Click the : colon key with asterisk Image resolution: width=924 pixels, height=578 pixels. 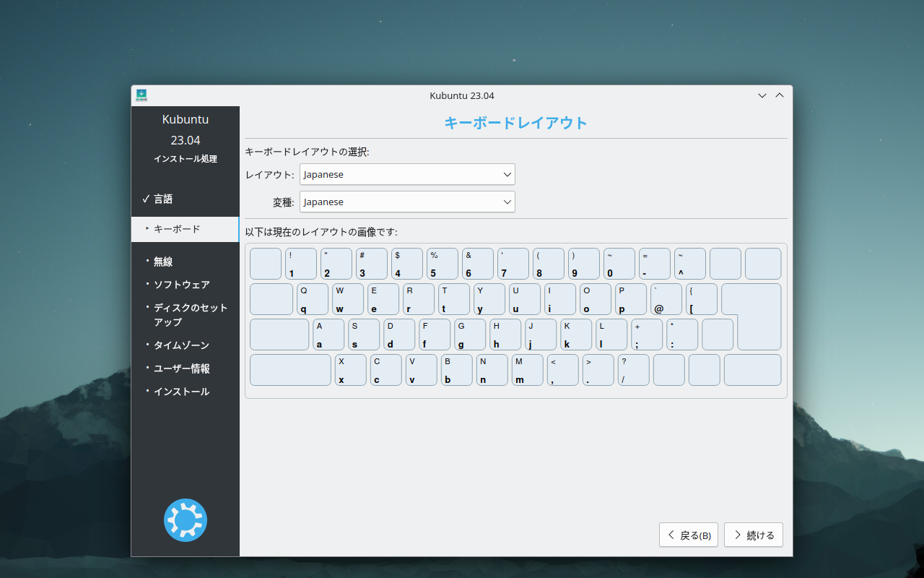point(682,335)
